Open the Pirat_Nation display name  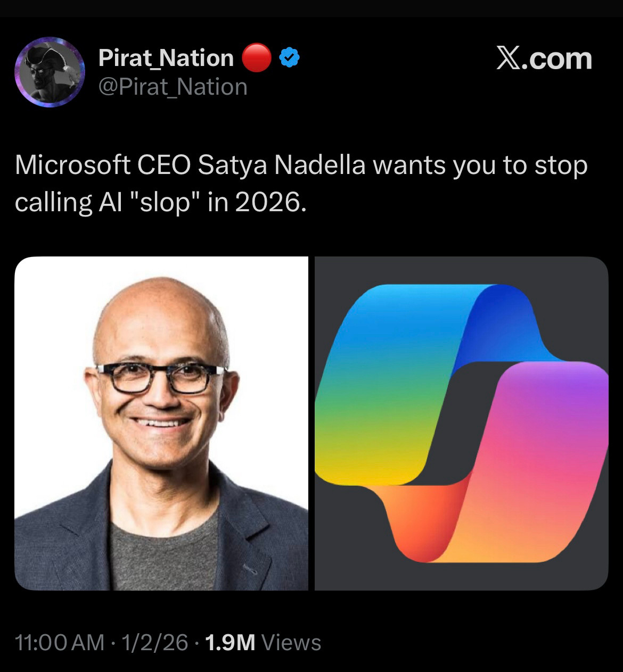(x=166, y=58)
